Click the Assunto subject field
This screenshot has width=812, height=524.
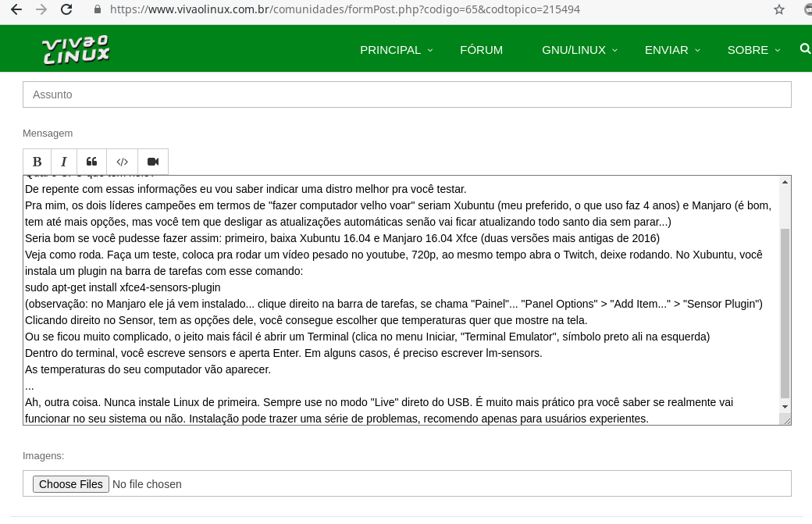coord(407,94)
